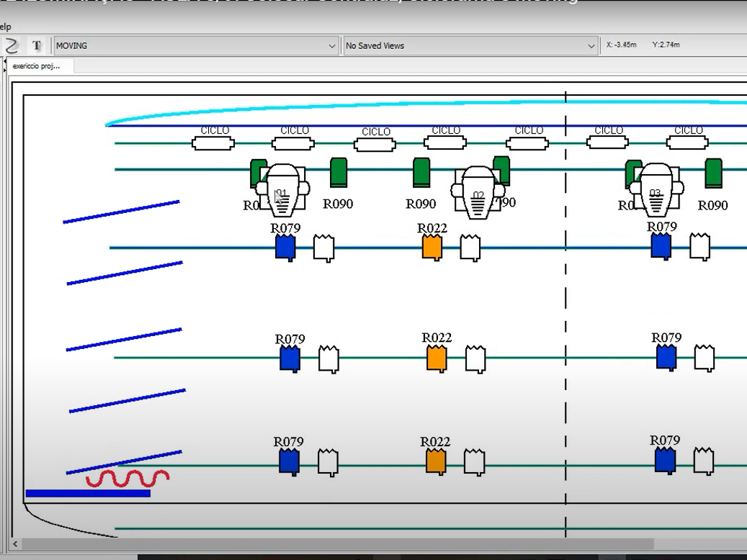Open the MOVING layer dropdown
Image resolution: width=747 pixels, height=560 pixels.
click(332, 45)
